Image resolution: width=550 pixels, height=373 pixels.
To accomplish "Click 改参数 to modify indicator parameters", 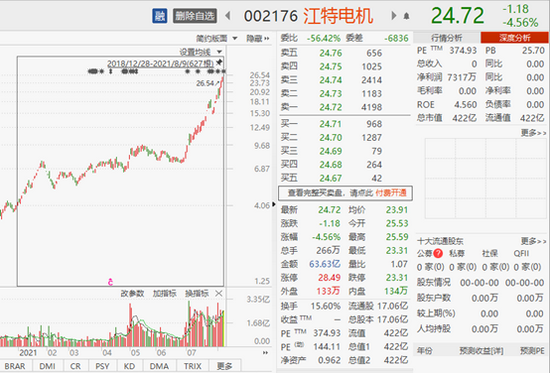I will pyautogui.click(x=132, y=293).
